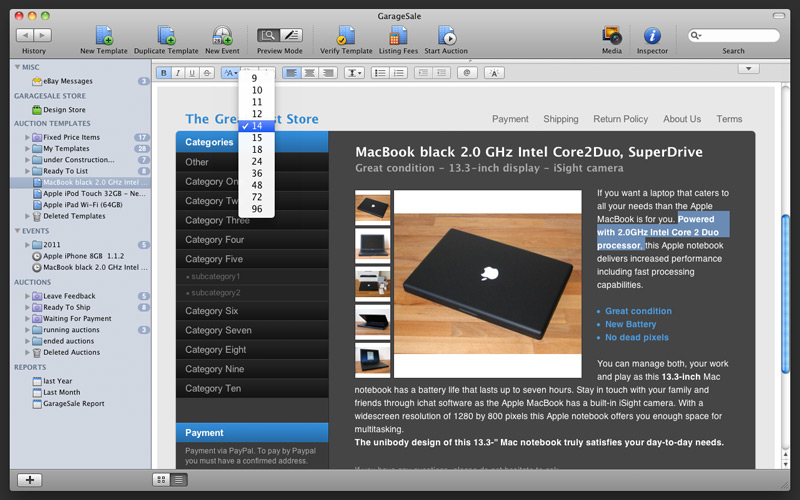The width and height of the screenshot is (800, 500).
Task: Choose font size 12
Action: 257,114
